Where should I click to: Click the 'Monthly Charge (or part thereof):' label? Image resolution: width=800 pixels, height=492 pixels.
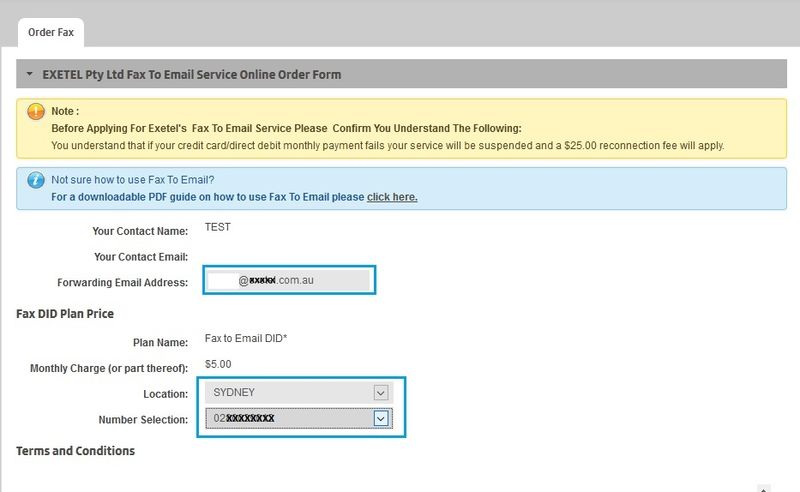109,368
